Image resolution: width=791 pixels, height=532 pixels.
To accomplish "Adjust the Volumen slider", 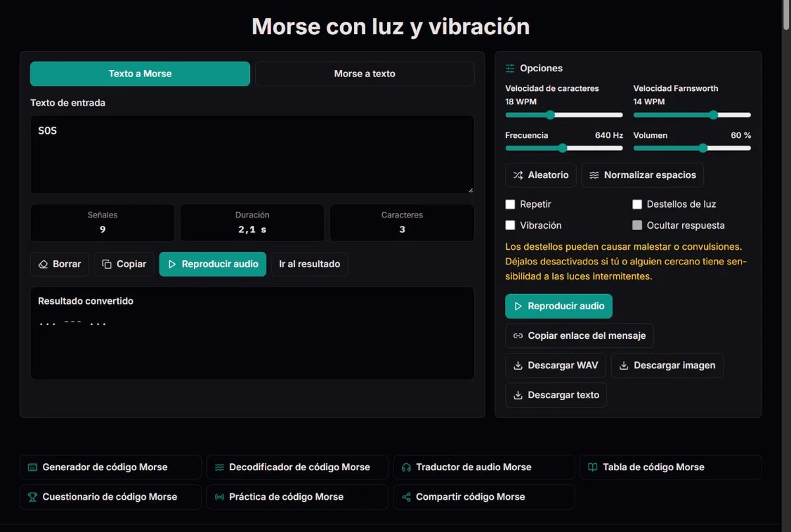I will (x=692, y=148).
